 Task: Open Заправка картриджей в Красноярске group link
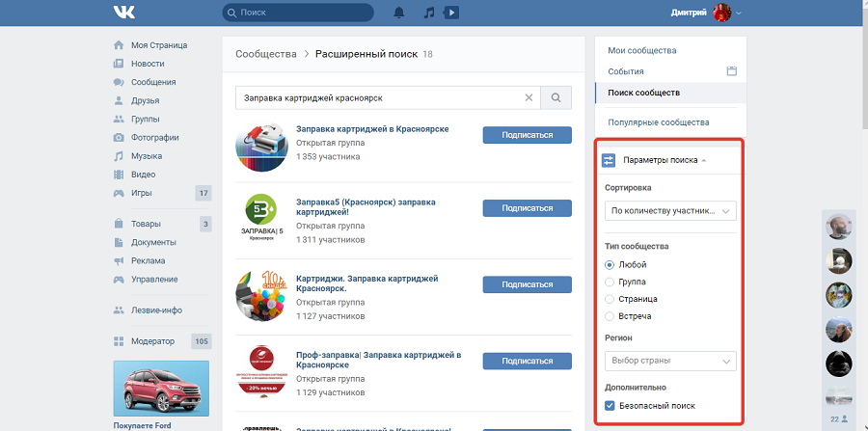372,129
